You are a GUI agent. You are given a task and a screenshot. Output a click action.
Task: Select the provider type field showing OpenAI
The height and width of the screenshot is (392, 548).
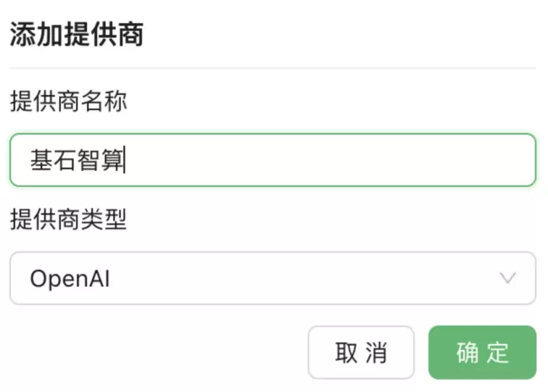273,278
